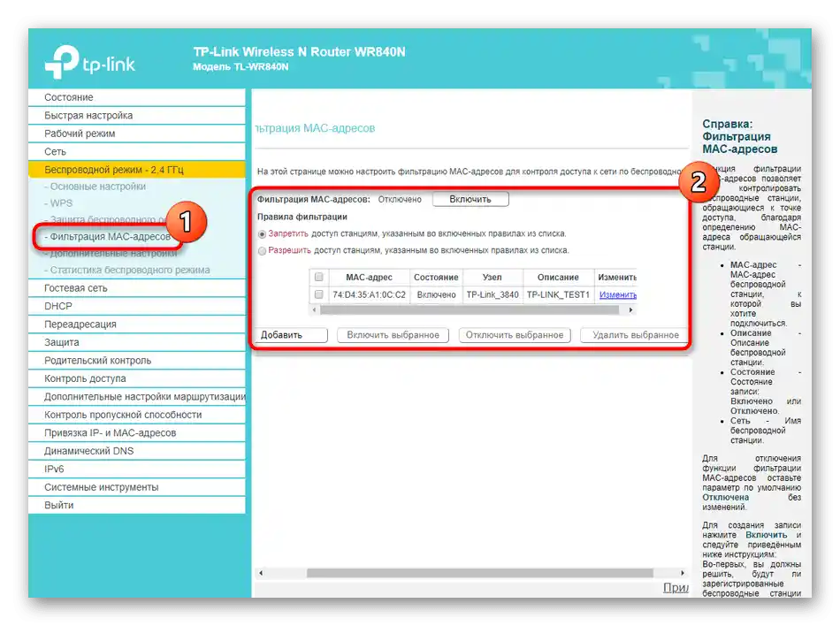This screenshot has width=840, height=626.
Task: Click Включить выбранное button
Action: click(393, 335)
